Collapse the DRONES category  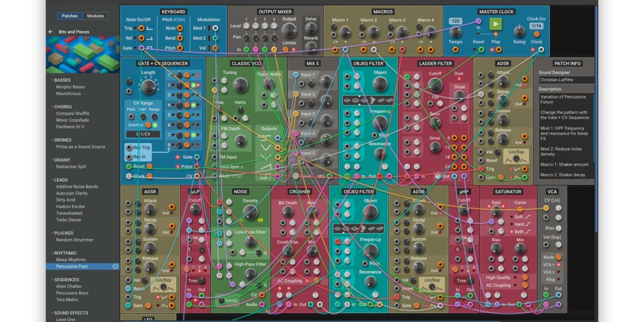[x=52, y=140]
